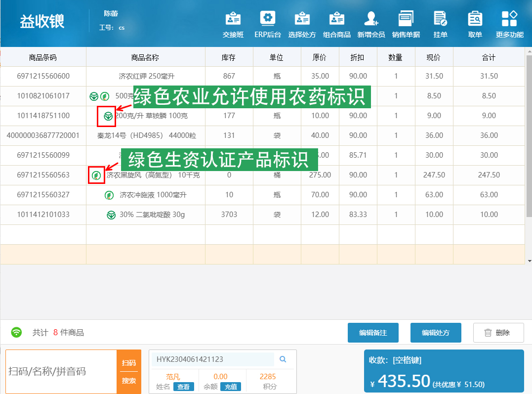Click the member search magnifier icon
The height and width of the screenshot is (394, 532).
pos(283,359)
